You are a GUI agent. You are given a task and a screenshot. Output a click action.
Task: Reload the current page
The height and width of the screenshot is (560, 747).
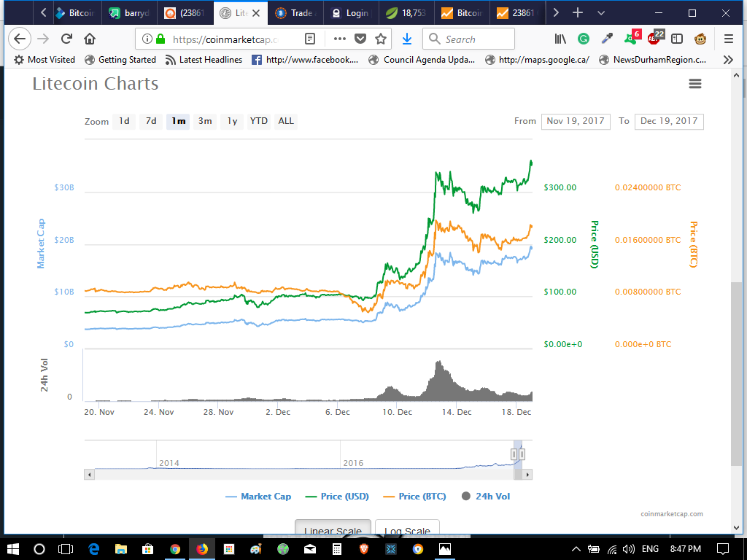[66, 39]
